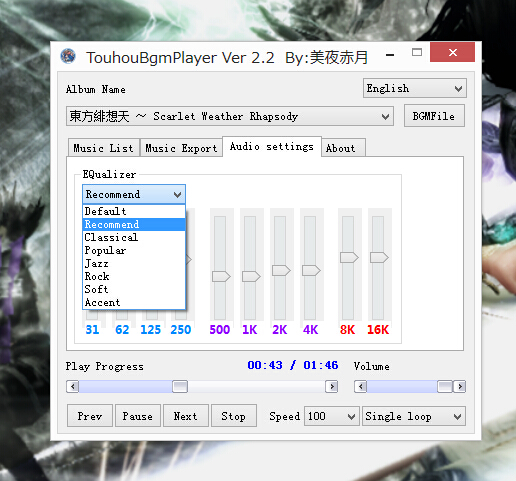Open the Music Export tab
516x481 pixels.
click(x=181, y=148)
